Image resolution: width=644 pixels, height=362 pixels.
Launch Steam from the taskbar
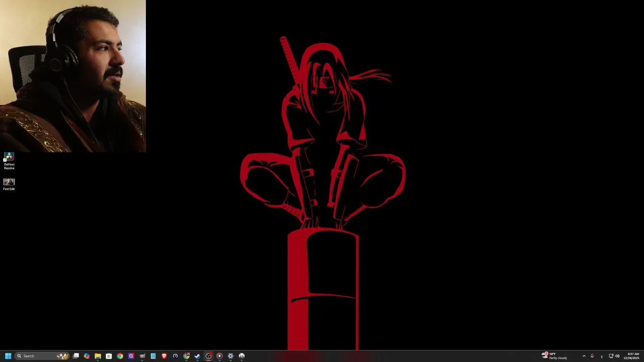point(197,356)
